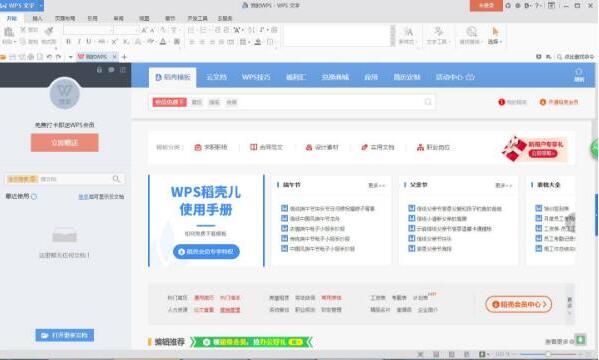Open first template link in second card
The image size is (599, 360).
tap(455, 208)
